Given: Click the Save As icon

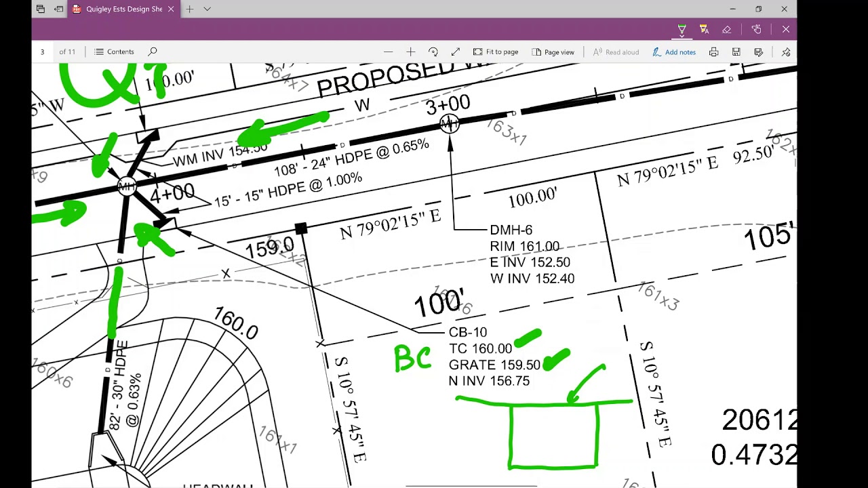Looking at the screenshot, I should (758, 52).
